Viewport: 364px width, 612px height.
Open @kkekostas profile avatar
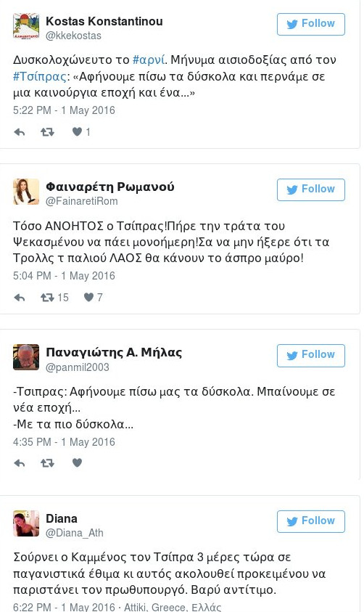pyautogui.click(x=26, y=25)
